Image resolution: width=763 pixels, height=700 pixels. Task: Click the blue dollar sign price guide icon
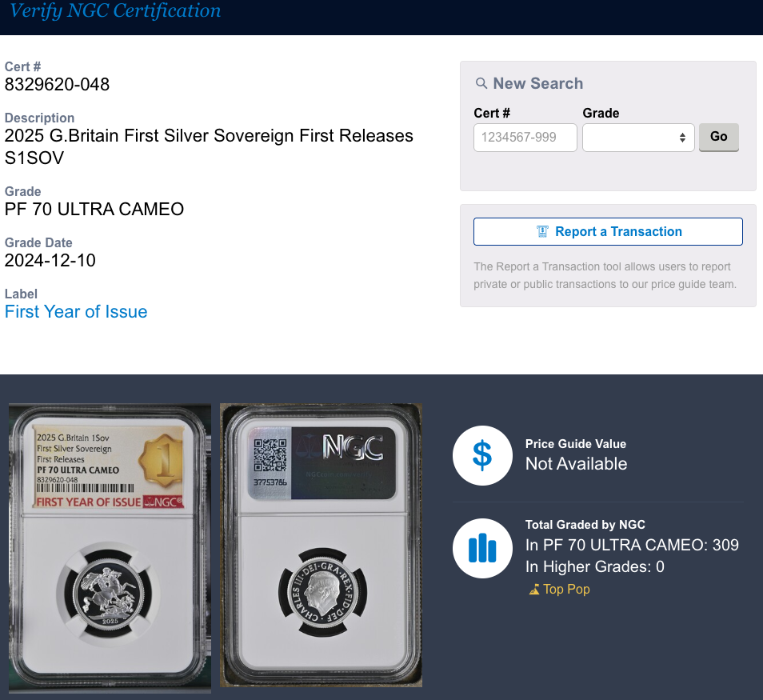[x=482, y=456]
